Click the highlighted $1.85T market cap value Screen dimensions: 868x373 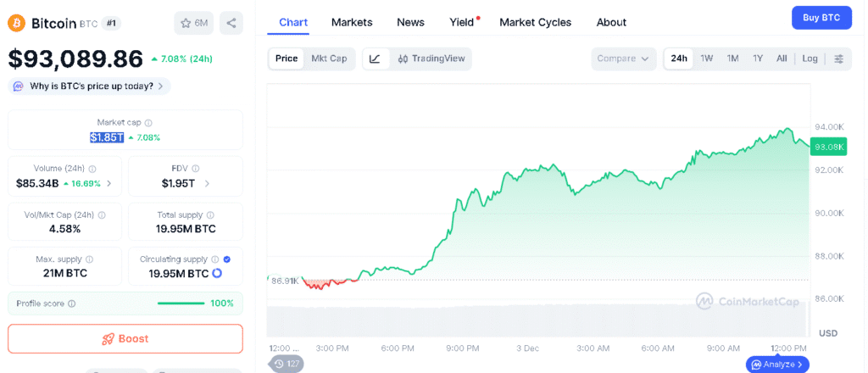pyautogui.click(x=107, y=137)
